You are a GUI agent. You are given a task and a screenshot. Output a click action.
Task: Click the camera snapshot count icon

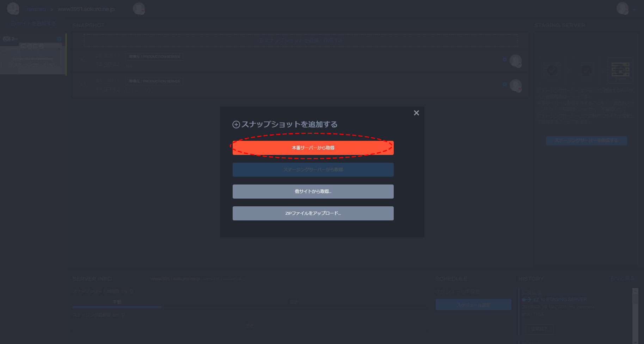7,39
